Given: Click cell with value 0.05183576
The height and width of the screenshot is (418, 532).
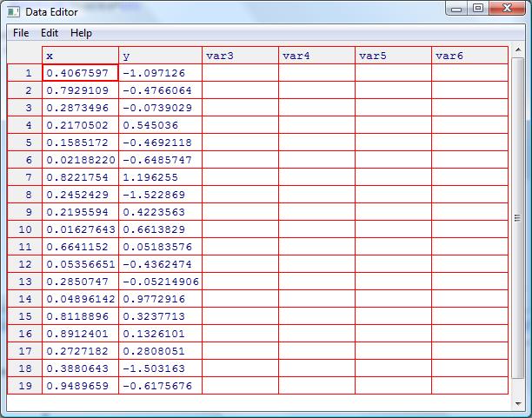Looking at the screenshot, I should point(161,247).
